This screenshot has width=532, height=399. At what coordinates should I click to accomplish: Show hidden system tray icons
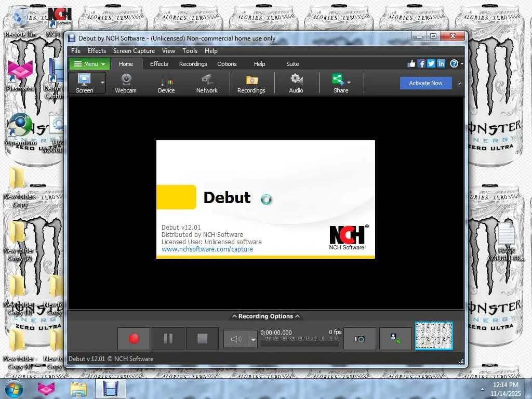(x=482, y=389)
